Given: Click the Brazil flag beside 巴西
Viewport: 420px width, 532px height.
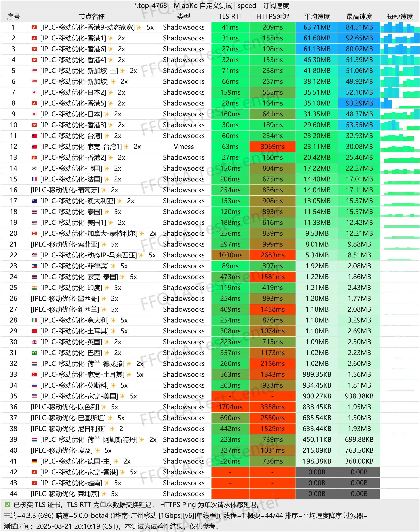Looking at the screenshot, I should click(x=34, y=353).
